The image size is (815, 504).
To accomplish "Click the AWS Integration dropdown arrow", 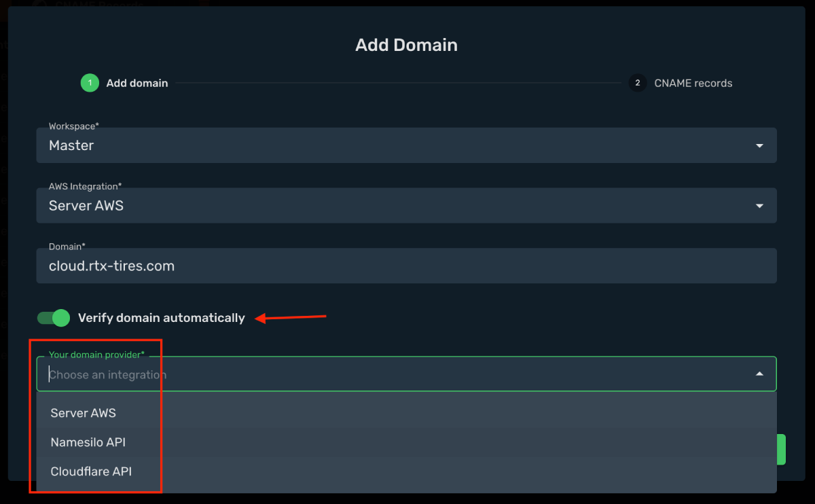I will click(x=759, y=206).
